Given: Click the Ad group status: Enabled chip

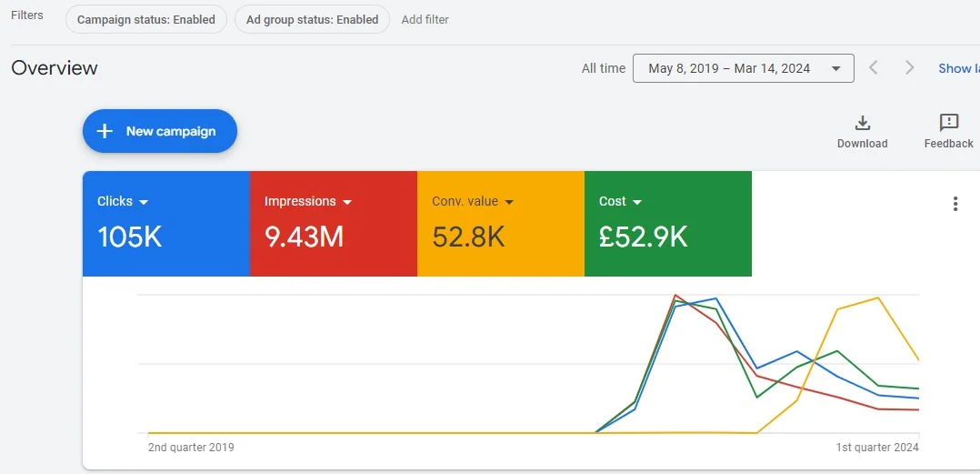Looking at the screenshot, I should 312,19.
